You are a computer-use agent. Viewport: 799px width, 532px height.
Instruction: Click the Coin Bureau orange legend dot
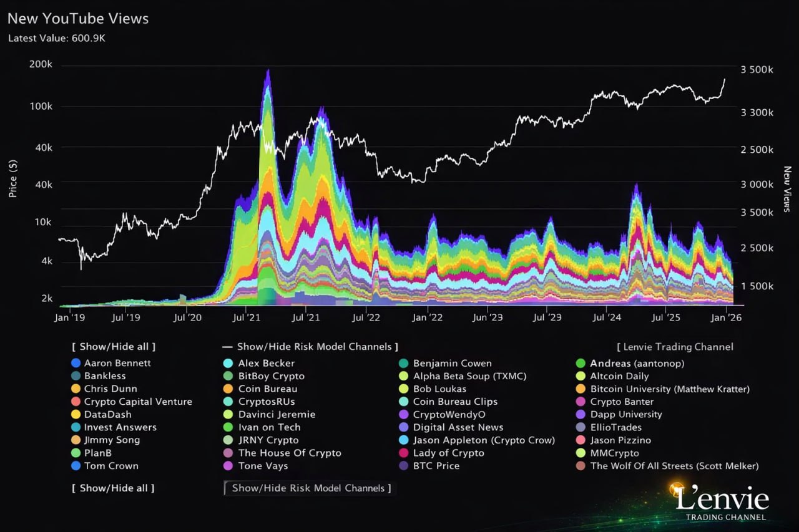(228, 389)
